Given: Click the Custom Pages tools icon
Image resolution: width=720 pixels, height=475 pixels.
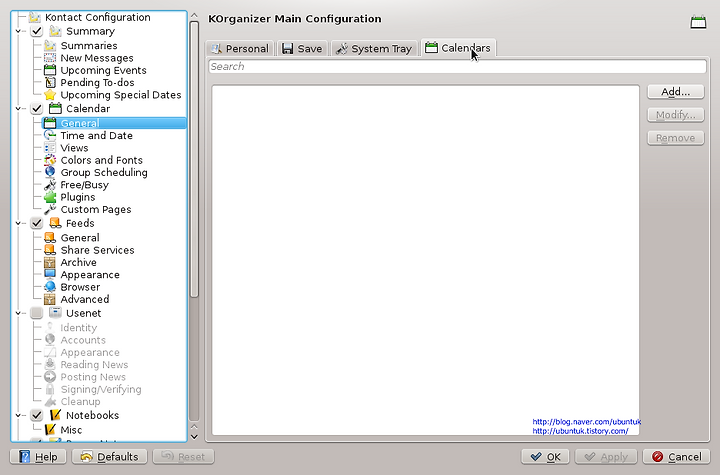Looking at the screenshot, I should (50, 209).
